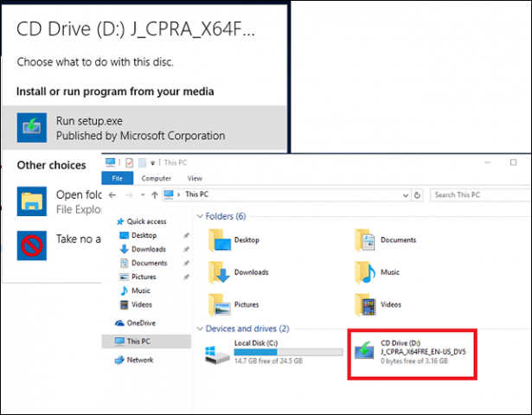Select Documents in the navigation pane
Screen dimensions: 532x415
pyautogui.click(x=144, y=263)
